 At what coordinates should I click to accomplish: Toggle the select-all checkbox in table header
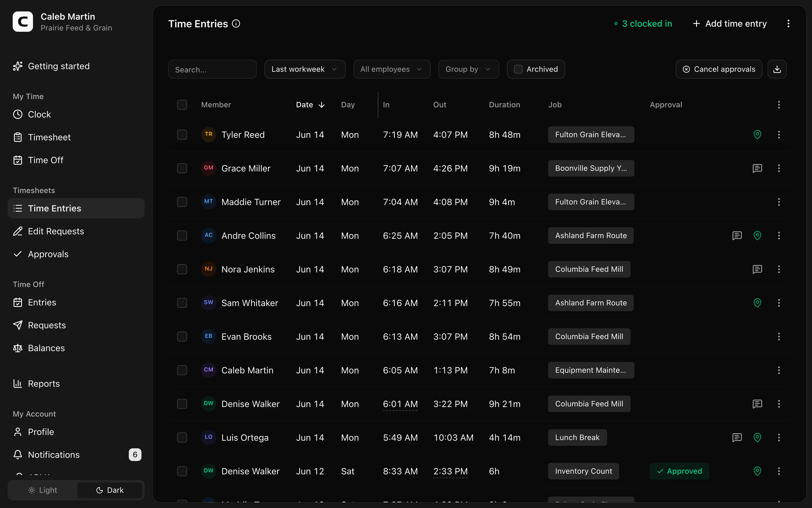[182, 105]
